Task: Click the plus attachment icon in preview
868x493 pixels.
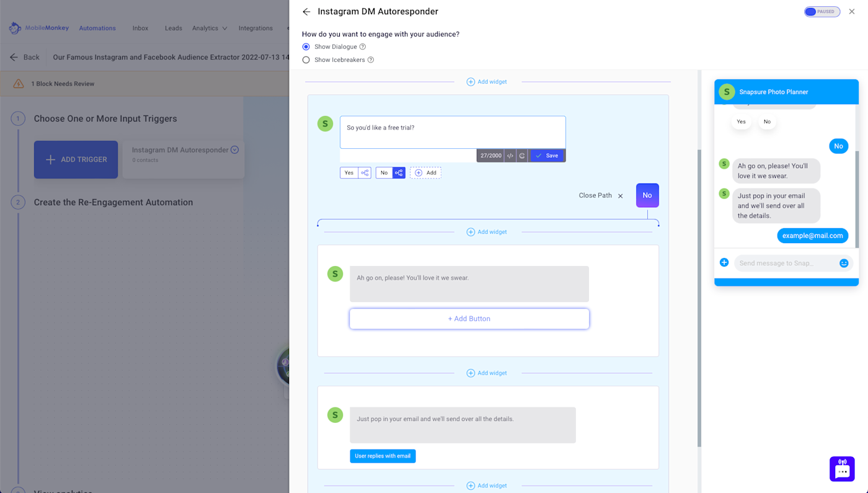Action: click(x=724, y=263)
